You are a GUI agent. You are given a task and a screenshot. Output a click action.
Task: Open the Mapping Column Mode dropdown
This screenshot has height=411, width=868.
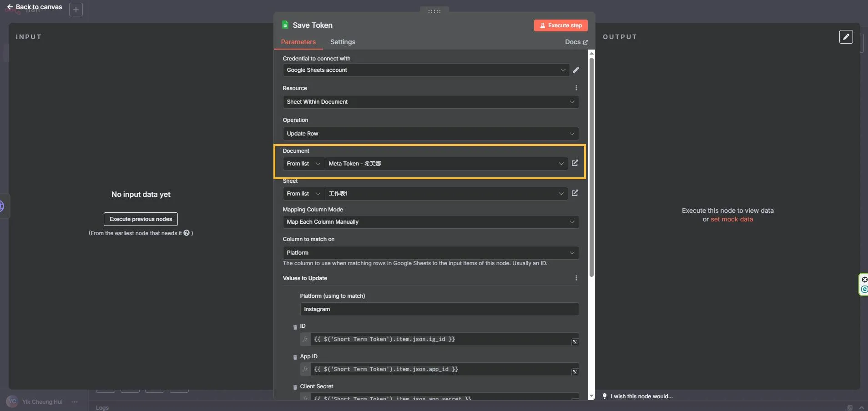click(x=430, y=222)
